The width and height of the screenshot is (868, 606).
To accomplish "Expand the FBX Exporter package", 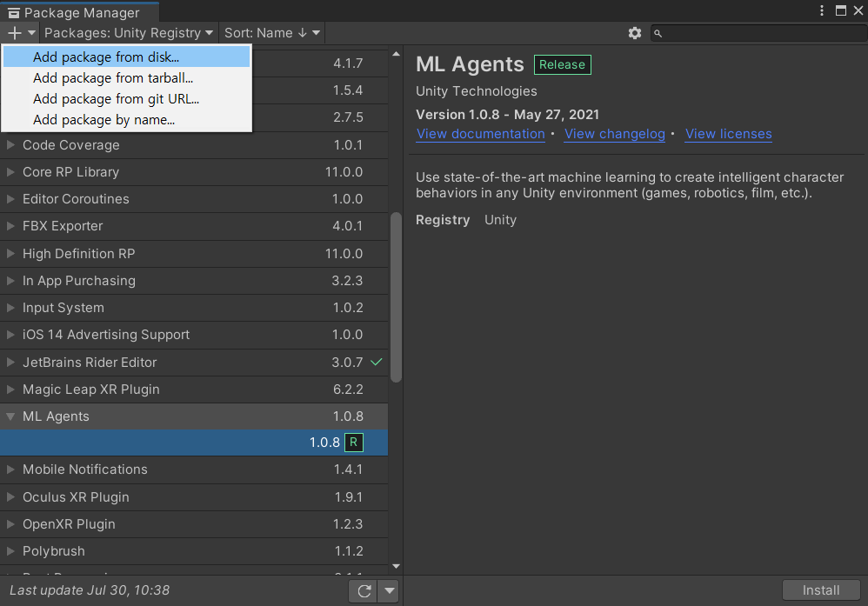I will tap(10, 226).
